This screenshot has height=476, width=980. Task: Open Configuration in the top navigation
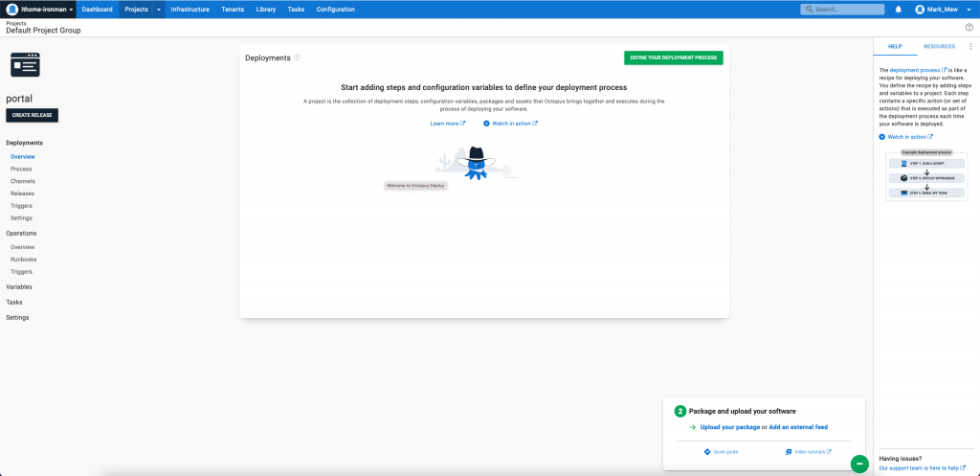336,10
